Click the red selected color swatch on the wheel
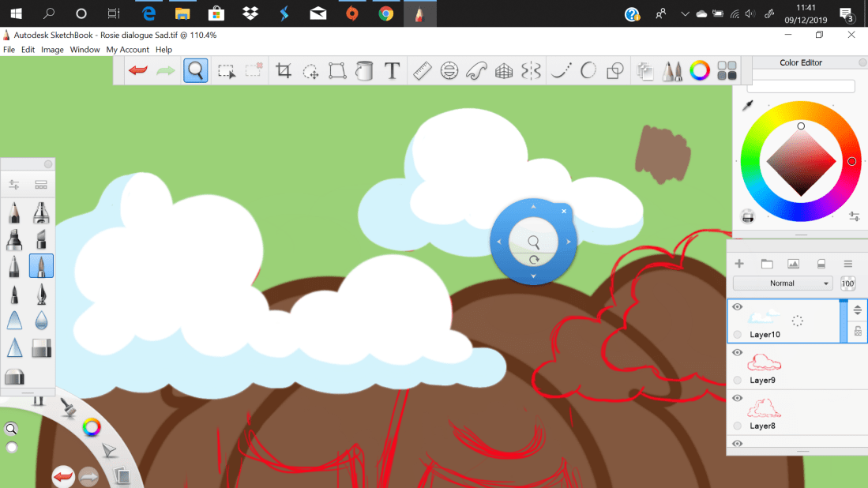This screenshot has height=488, width=868. point(851,161)
